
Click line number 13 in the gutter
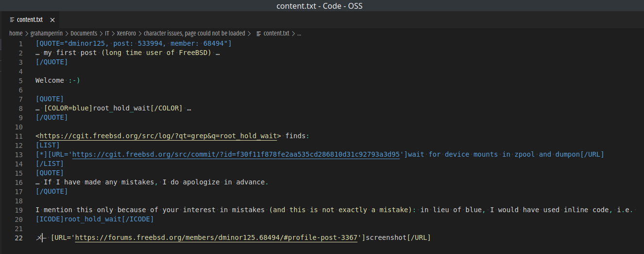pos(18,154)
